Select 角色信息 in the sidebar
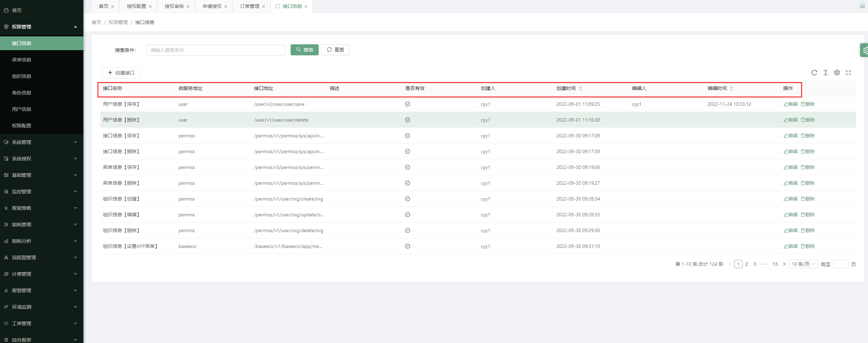 pyautogui.click(x=42, y=93)
